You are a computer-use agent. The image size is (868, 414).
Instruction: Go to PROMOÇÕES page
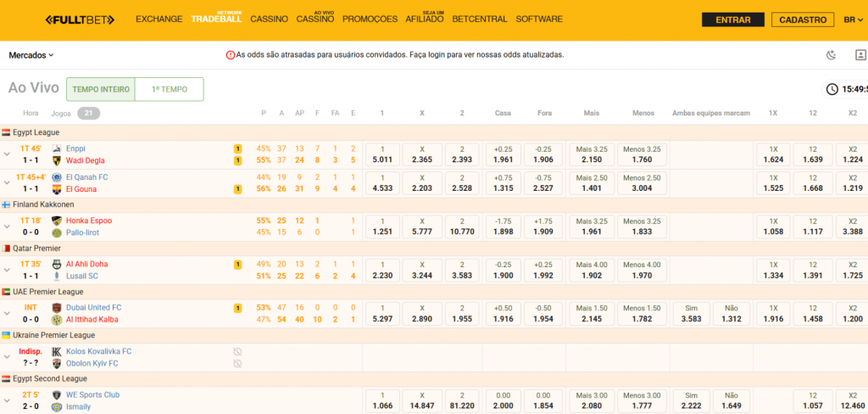click(x=370, y=20)
